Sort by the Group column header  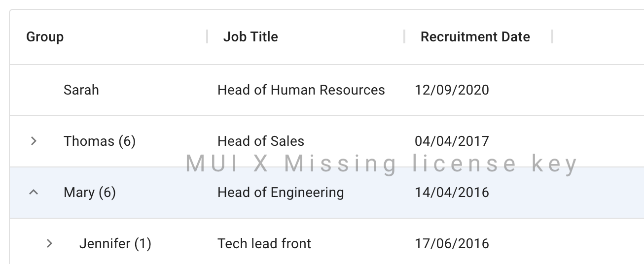tap(45, 37)
